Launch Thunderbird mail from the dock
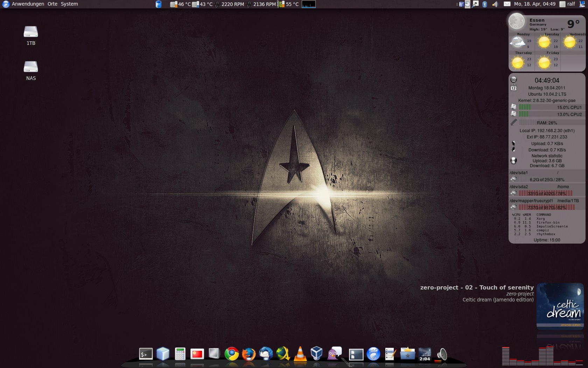Viewport: 588px width, 368px height. 266,354
